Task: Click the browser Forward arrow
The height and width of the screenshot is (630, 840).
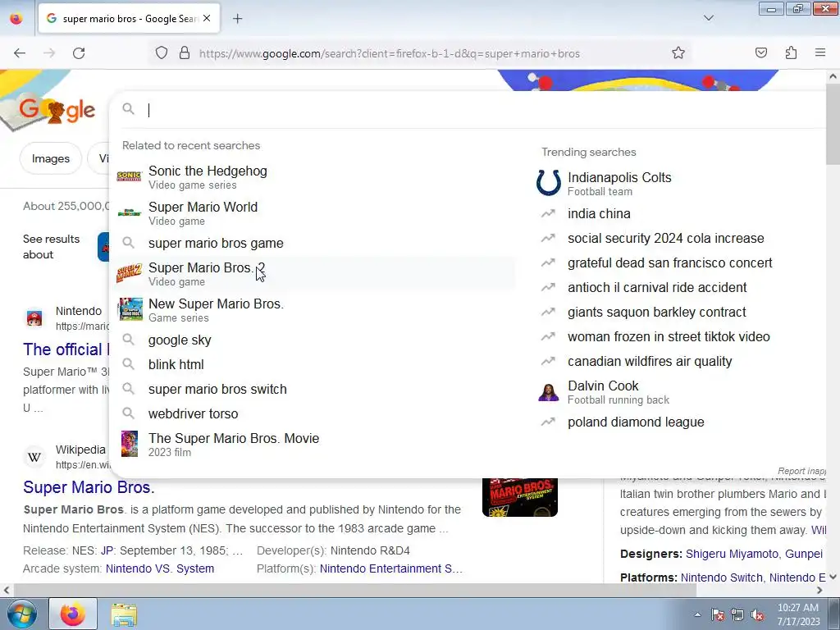Action: [x=49, y=53]
